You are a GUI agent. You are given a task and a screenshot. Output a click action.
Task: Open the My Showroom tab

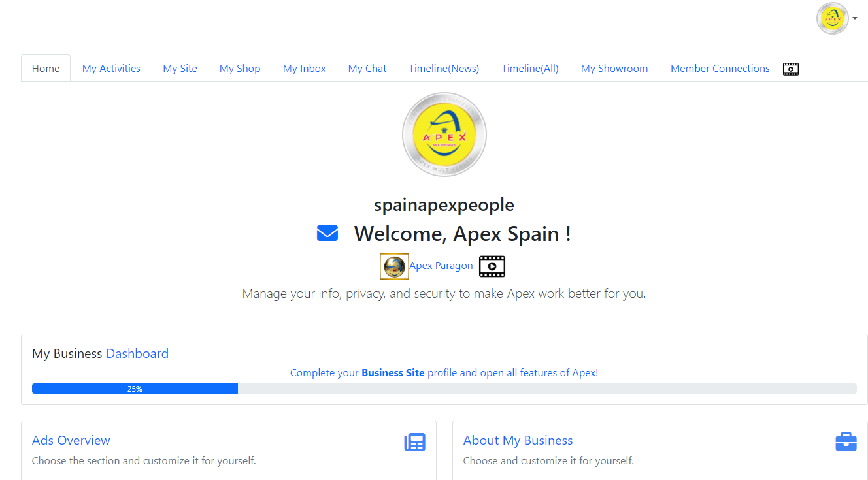point(614,69)
